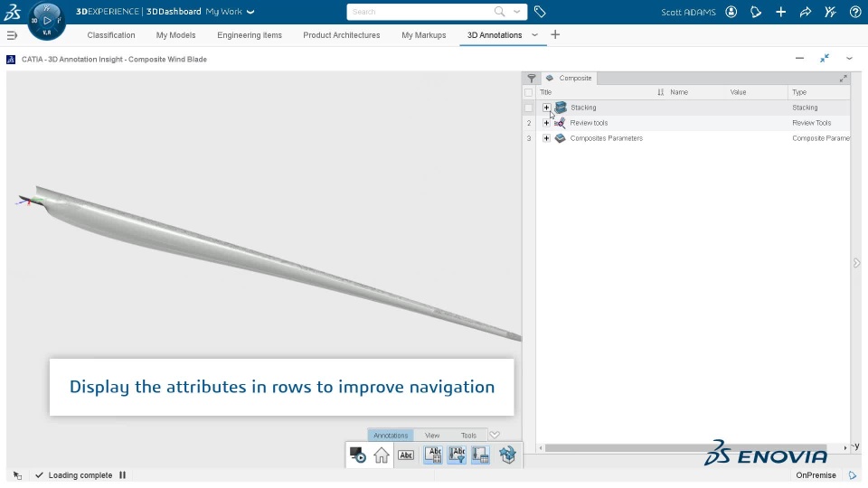Open the 3DEXPERIENCE compass

click(x=46, y=21)
